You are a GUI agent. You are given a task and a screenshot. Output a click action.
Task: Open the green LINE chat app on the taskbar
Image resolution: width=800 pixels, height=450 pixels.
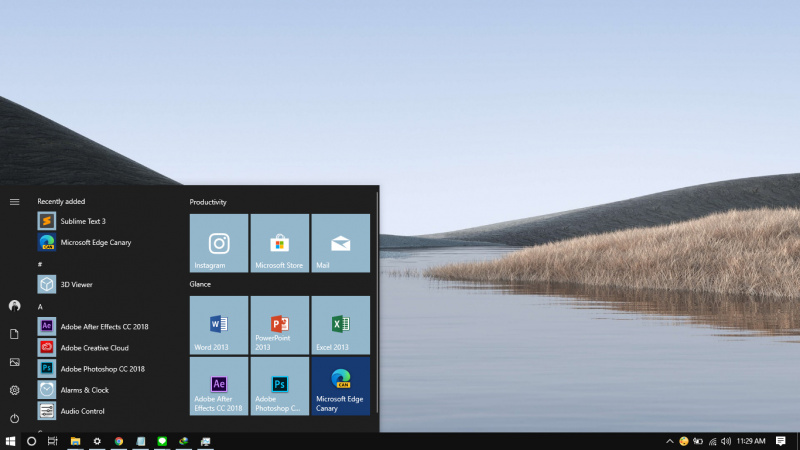(162, 441)
